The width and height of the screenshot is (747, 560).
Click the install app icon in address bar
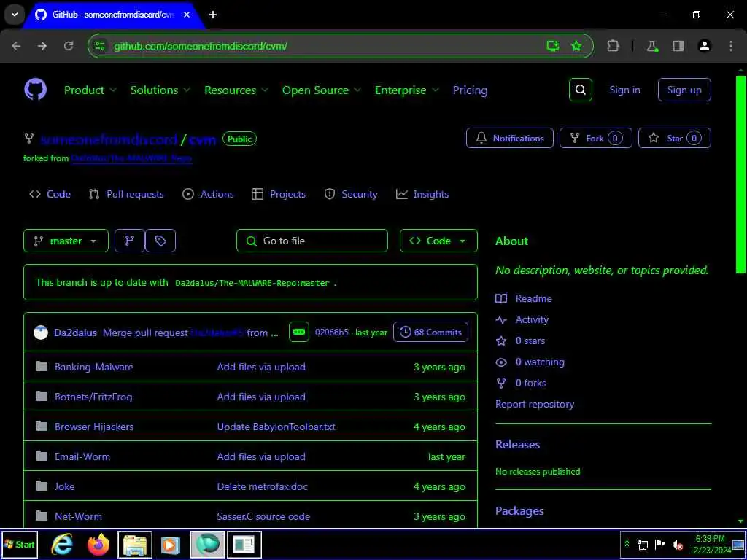click(x=553, y=46)
